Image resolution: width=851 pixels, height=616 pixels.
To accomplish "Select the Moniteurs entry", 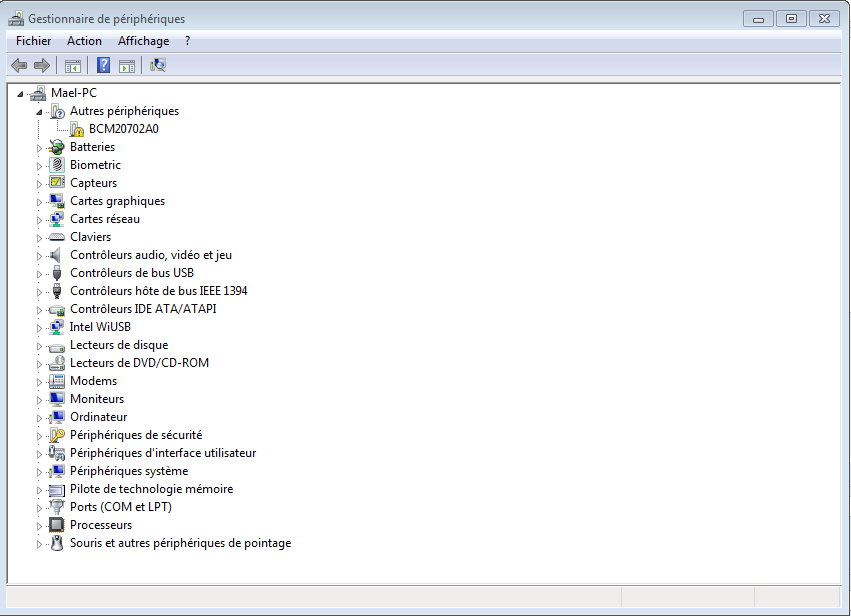I will [97, 398].
